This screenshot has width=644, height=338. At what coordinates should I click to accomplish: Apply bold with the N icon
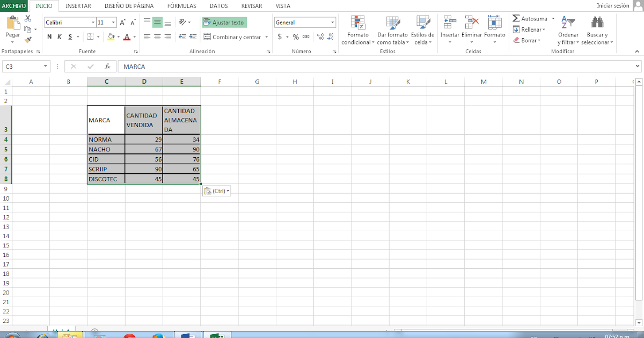point(49,36)
